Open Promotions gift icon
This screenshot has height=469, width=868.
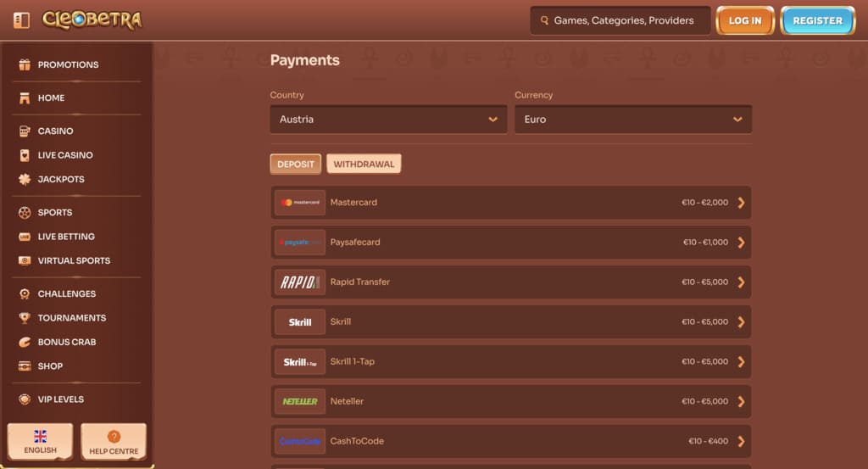(x=25, y=64)
